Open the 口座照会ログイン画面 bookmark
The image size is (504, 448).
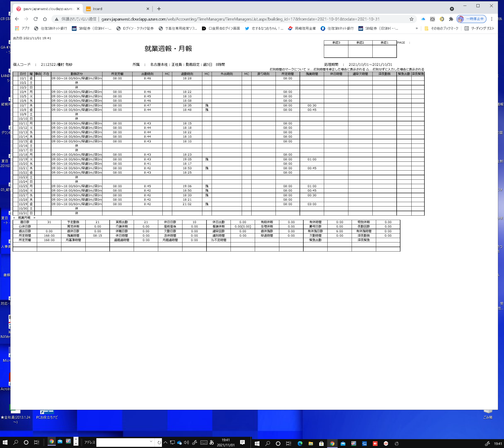[x=221, y=28]
